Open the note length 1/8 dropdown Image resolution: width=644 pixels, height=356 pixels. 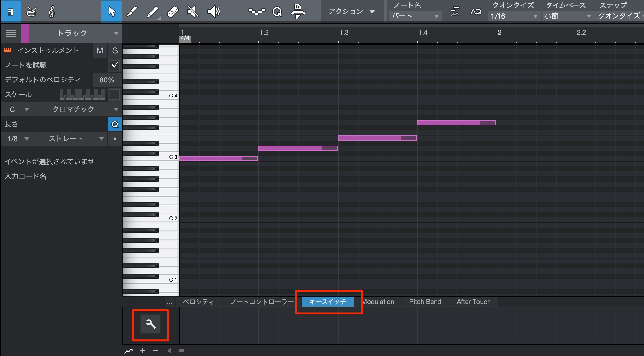(17, 139)
